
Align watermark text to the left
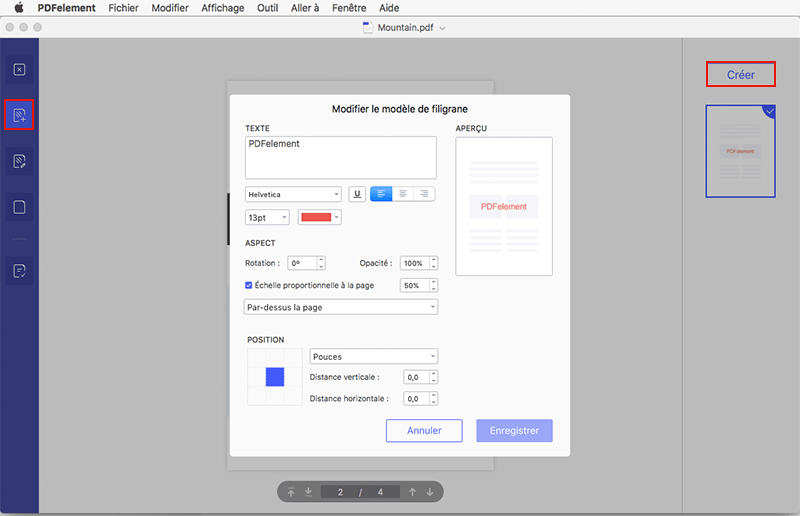point(381,194)
